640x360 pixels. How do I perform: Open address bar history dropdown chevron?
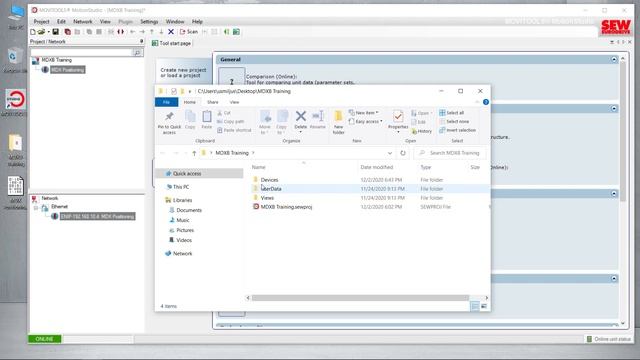[390, 153]
